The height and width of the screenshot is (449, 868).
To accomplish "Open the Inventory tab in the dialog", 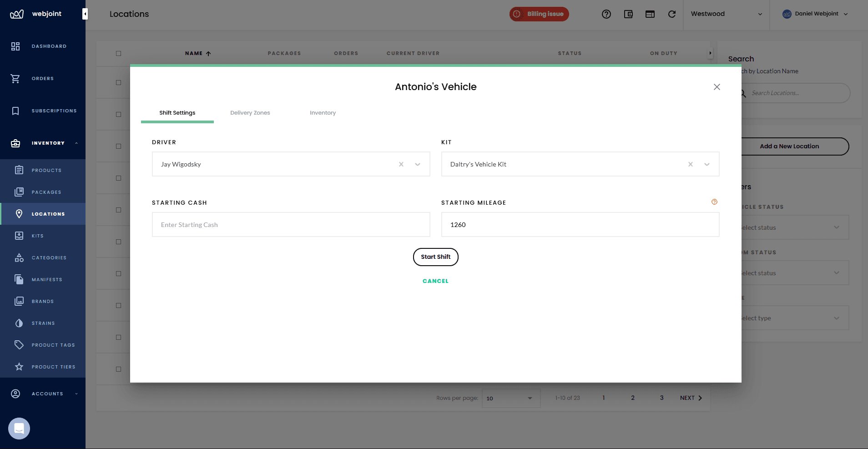I will (322, 112).
